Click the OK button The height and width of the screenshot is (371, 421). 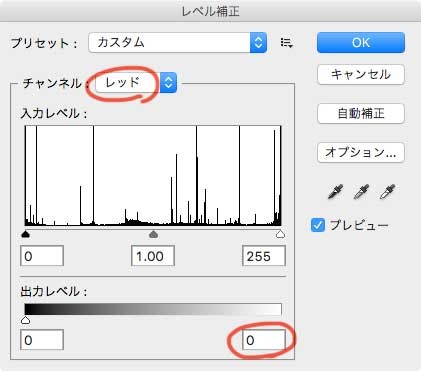pyautogui.click(x=361, y=42)
